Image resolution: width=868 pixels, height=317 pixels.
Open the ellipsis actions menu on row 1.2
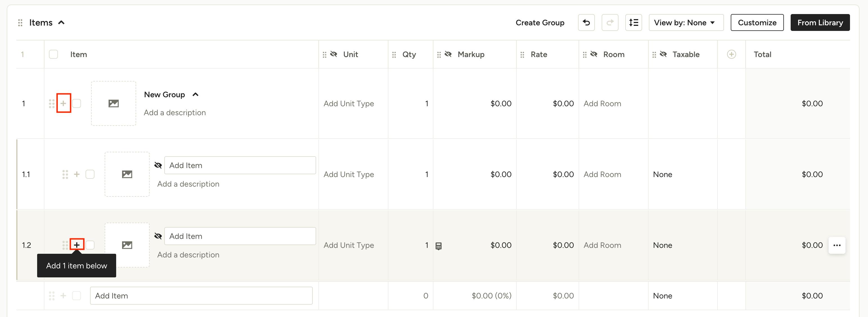click(837, 245)
